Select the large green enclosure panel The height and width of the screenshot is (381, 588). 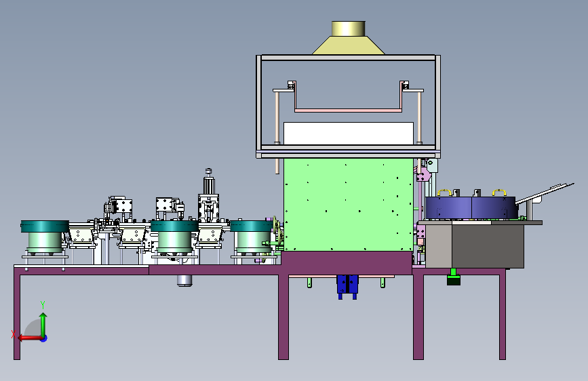349,204
